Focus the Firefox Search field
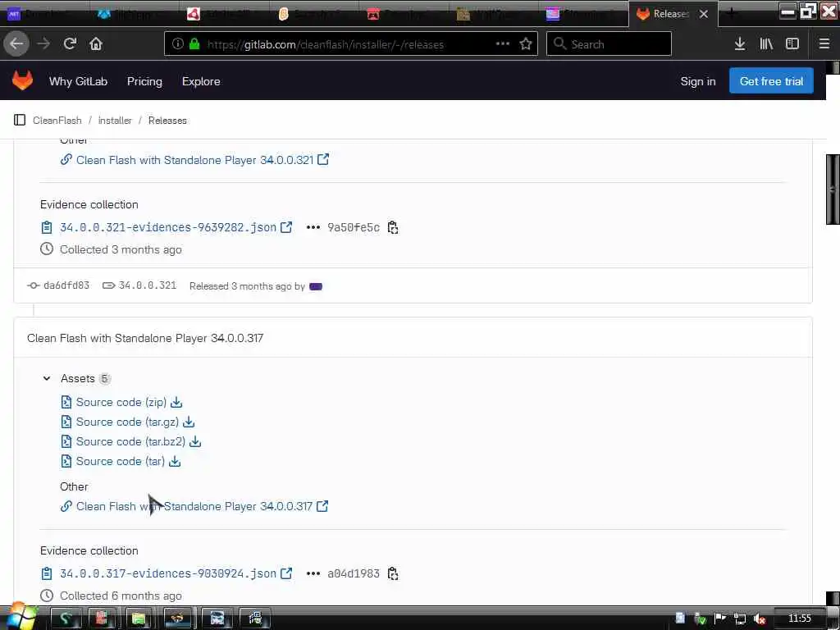This screenshot has width=840, height=630. [609, 44]
